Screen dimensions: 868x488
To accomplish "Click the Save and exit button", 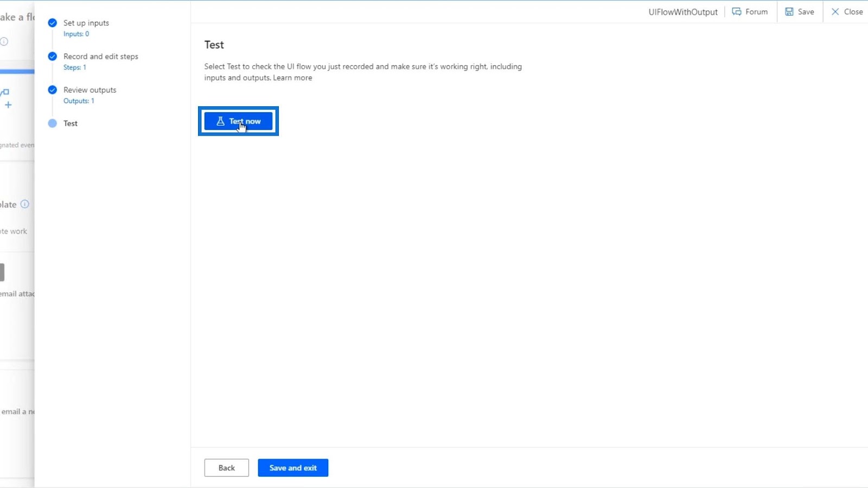I will 293,468.
